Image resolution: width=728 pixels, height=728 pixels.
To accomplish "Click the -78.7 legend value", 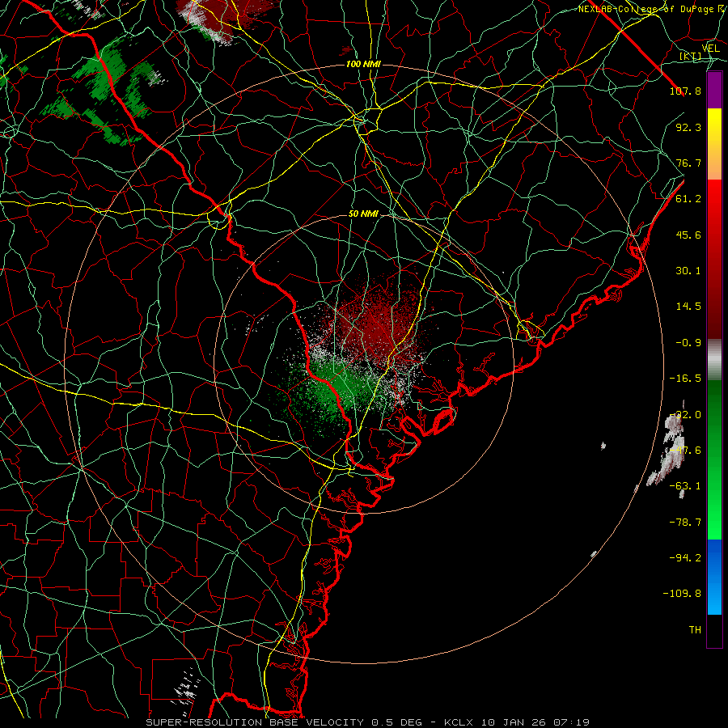I will click(685, 523).
